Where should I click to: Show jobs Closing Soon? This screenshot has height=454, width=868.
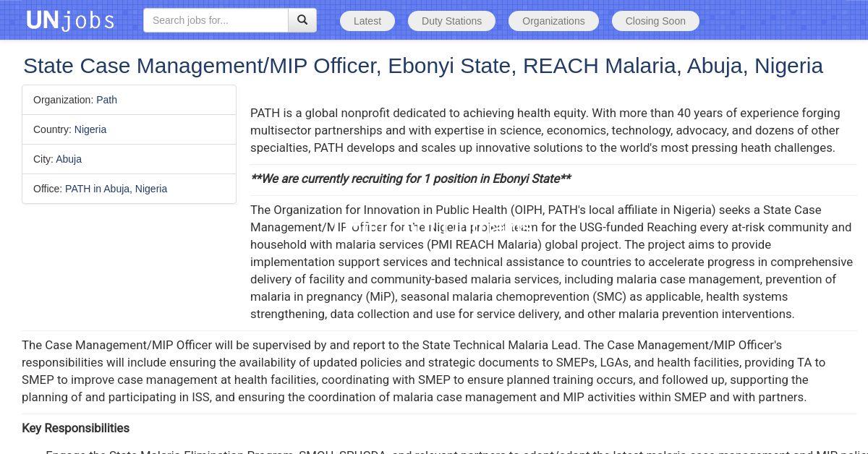655,21
